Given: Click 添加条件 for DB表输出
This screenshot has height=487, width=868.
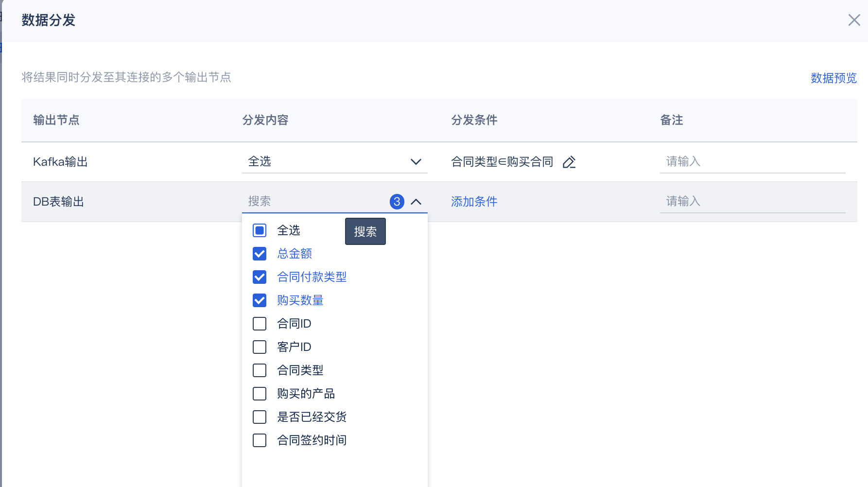Looking at the screenshot, I should click(x=474, y=202).
